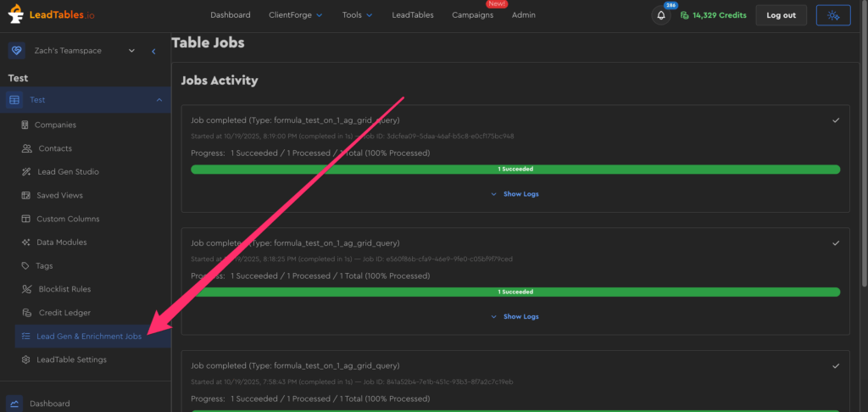868x412 pixels.
Task: Click the LeadTables.io logo
Action: point(53,15)
